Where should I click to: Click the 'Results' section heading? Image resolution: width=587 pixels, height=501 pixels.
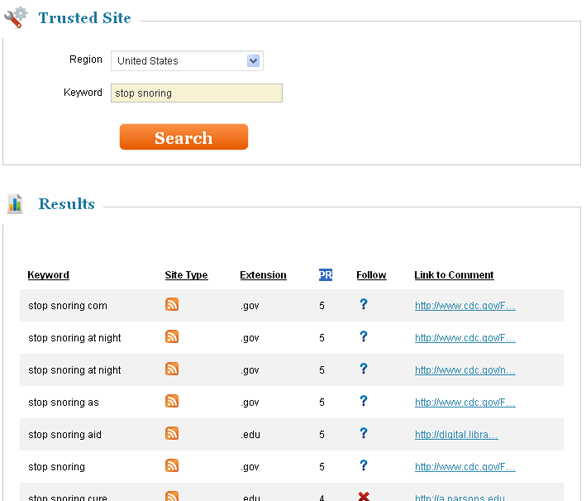point(67,204)
